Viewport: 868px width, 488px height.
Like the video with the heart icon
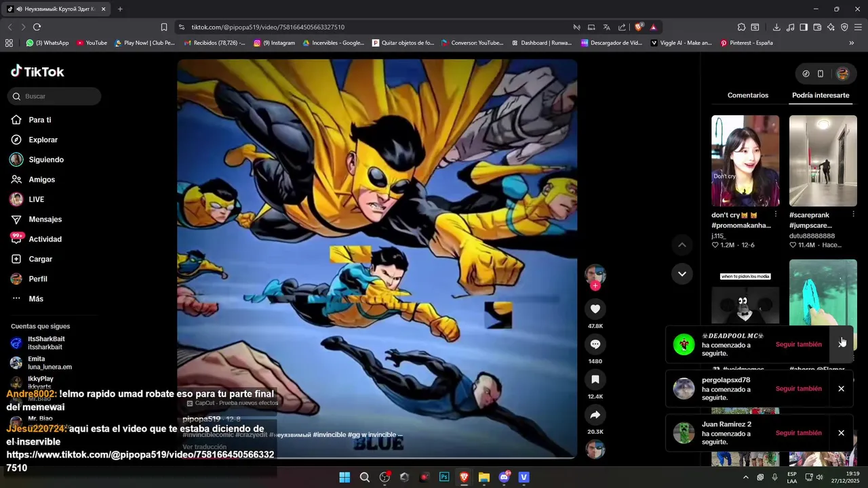[x=595, y=309]
